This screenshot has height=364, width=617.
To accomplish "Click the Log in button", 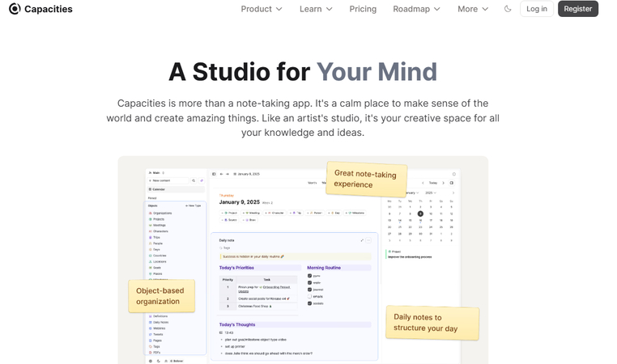I will (x=536, y=9).
